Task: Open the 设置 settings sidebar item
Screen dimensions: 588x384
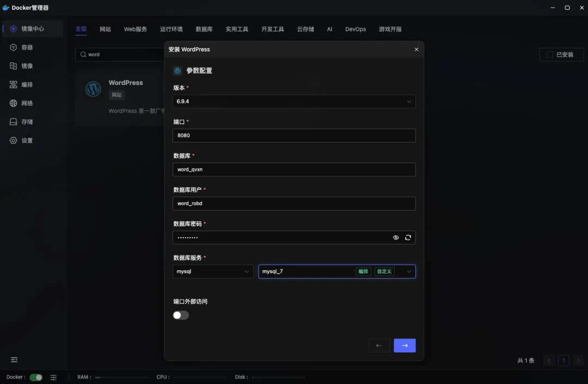Action: point(33,140)
